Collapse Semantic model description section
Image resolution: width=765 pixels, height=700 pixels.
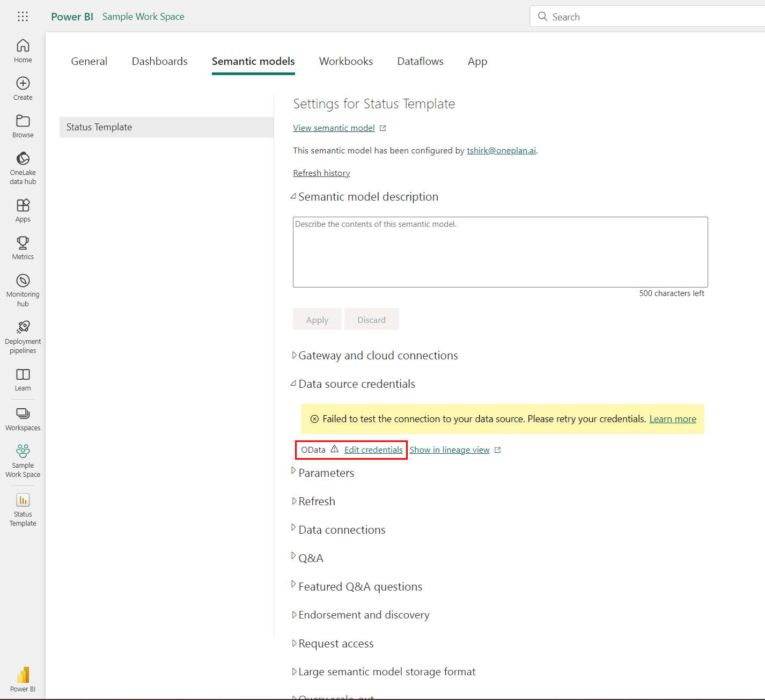(293, 196)
